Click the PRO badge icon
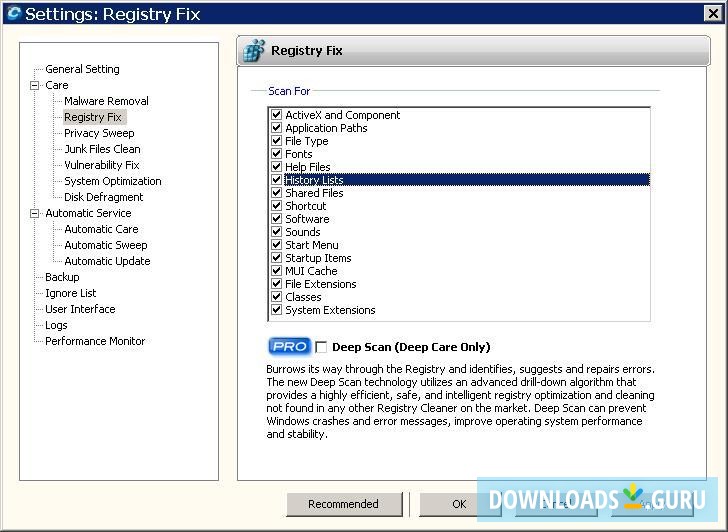728x532 pixels. (x=289, y=346)
